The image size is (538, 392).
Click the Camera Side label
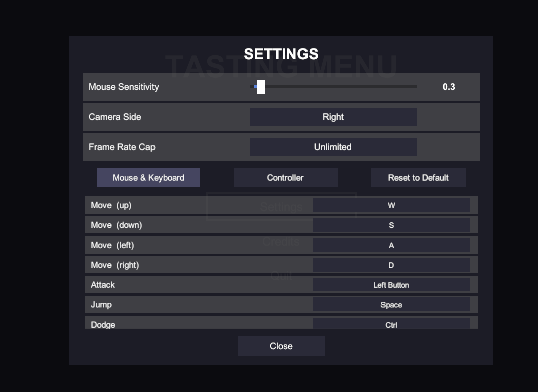click(x=115, y=117)
